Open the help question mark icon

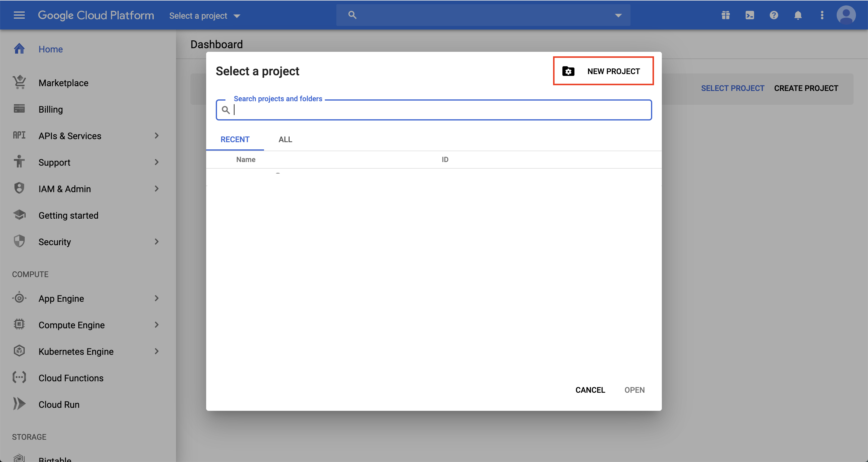(x=774, y=15)
